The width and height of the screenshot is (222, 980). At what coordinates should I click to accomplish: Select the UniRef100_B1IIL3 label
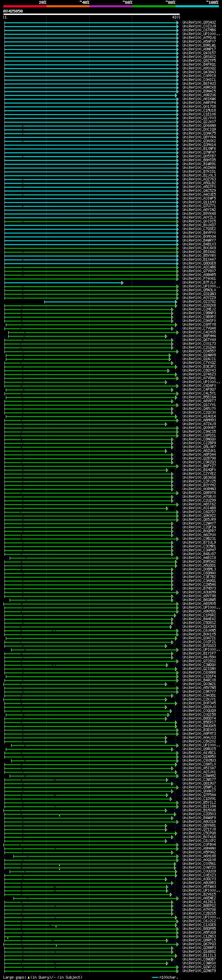pos(199,956)
